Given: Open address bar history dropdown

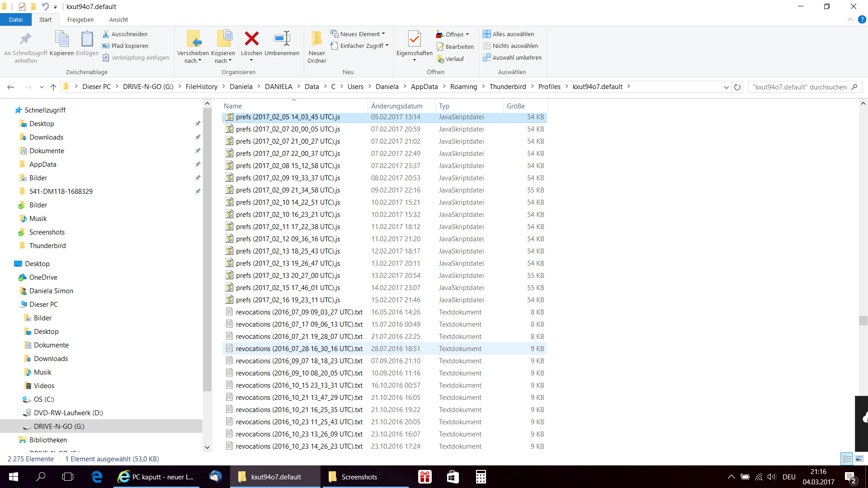Looking at the screenshot, I should pos(726,87).
